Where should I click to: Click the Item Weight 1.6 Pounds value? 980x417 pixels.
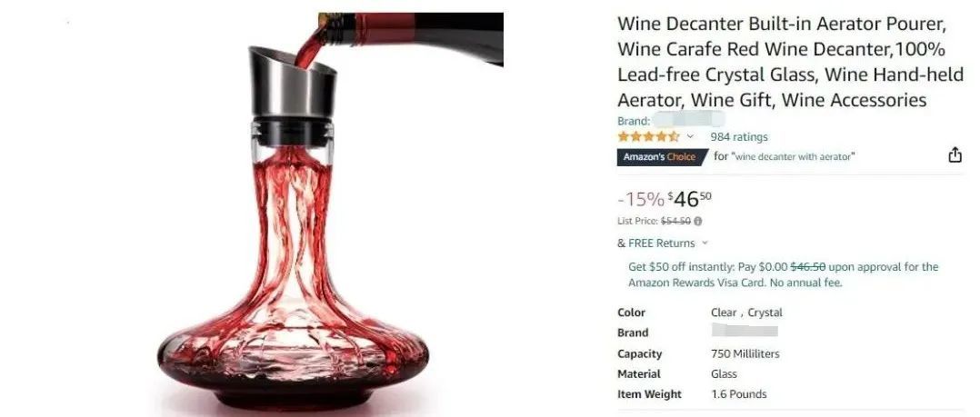click(x=739, y=394)
